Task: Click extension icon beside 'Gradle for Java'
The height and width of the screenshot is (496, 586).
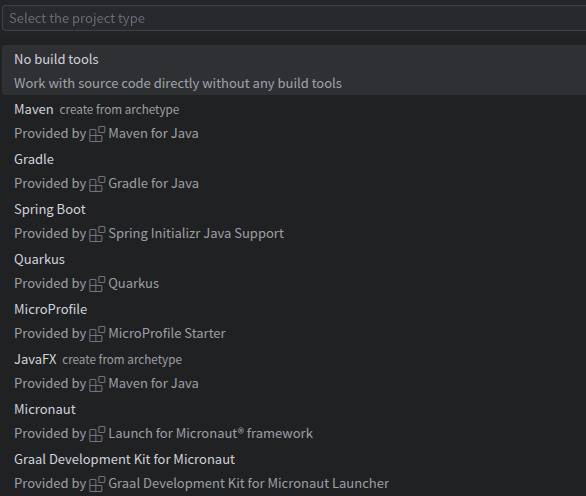Action: point(97,184)
